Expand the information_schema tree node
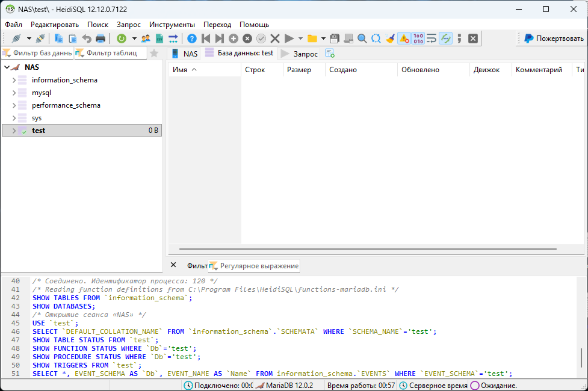 14,80
